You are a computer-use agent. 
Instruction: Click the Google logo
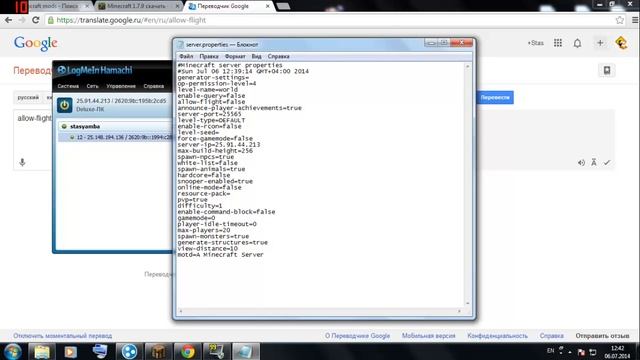pos(36,43)
